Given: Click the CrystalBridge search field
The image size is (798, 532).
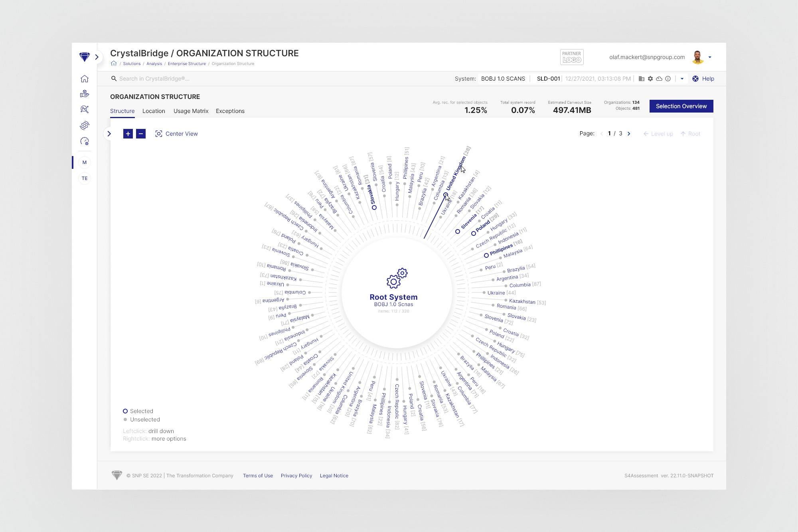Looking at the screenshot, I should point(154,79).
